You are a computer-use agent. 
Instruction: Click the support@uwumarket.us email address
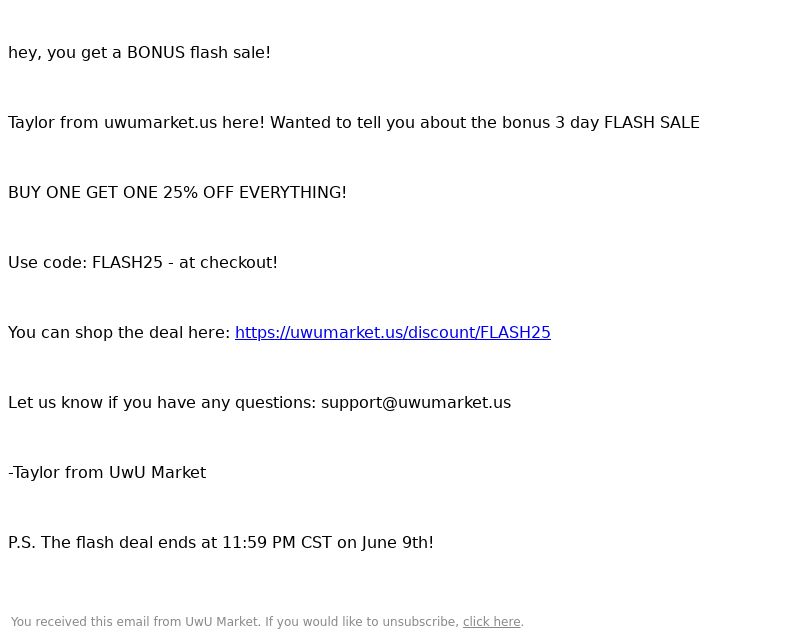(x=416, y=403)
